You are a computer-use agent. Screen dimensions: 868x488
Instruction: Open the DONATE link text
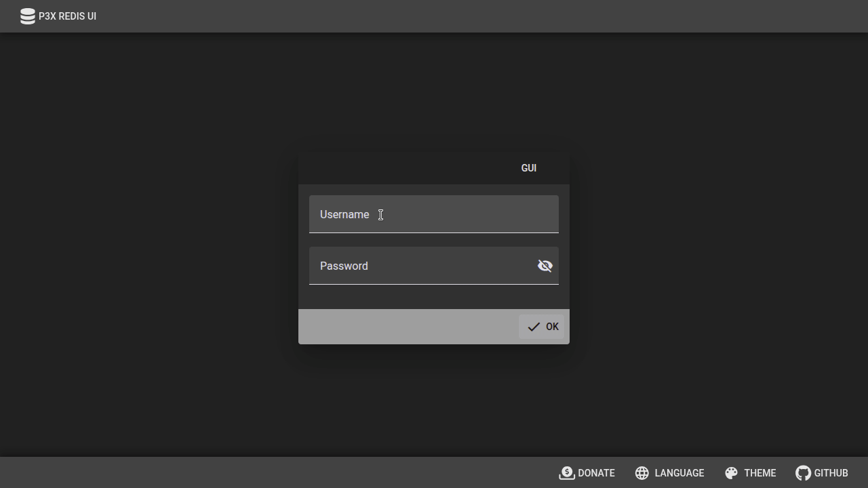pos(596,473)
